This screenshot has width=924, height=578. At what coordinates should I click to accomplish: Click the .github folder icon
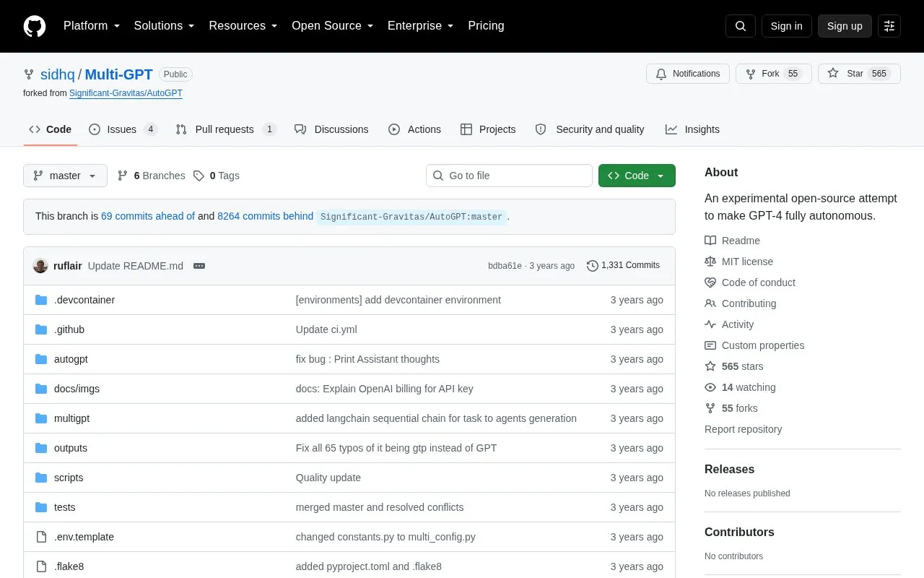tap(41, 329)
